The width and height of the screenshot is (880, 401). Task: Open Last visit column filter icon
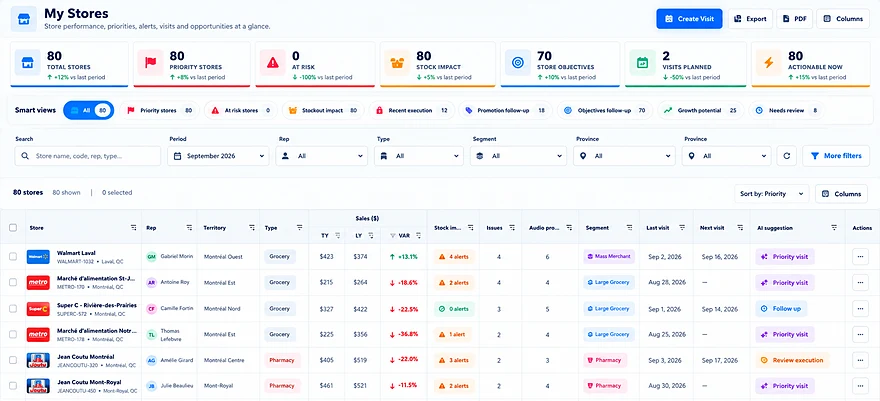click(682, 228)
